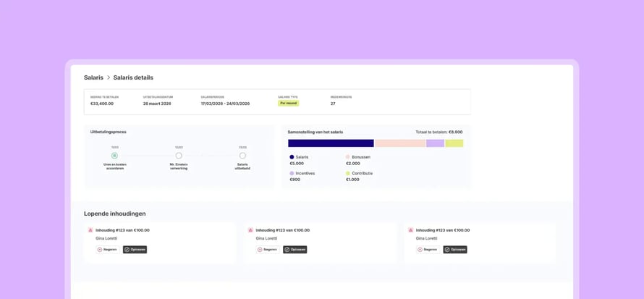The image size is (644, 299).
Task: Select the 'Mr. Einstein verwerking' step circle
Action: pyautogui.click(x=179, y=156)
